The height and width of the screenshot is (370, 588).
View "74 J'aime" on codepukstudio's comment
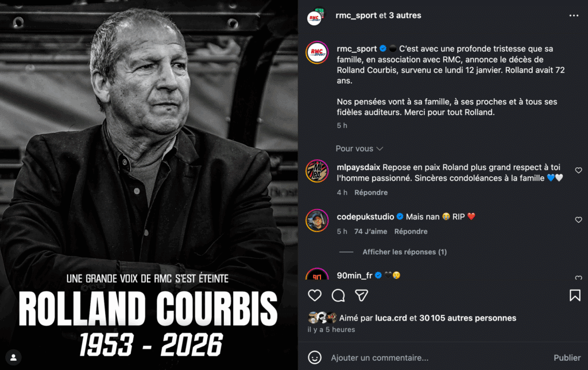tap(370, 232)
